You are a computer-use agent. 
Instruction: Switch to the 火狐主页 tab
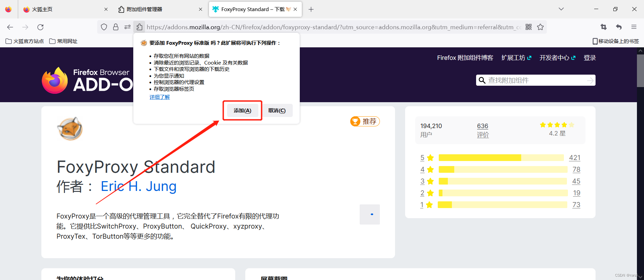click(x=66, y=9)
